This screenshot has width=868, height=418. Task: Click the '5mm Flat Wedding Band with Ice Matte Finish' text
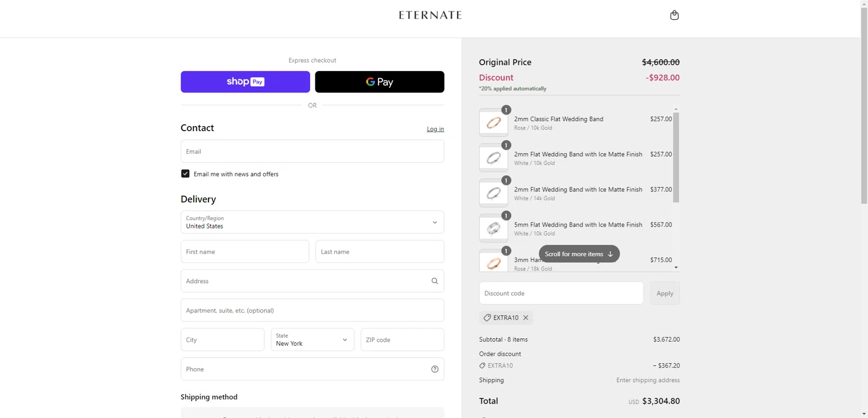point(578,225)
